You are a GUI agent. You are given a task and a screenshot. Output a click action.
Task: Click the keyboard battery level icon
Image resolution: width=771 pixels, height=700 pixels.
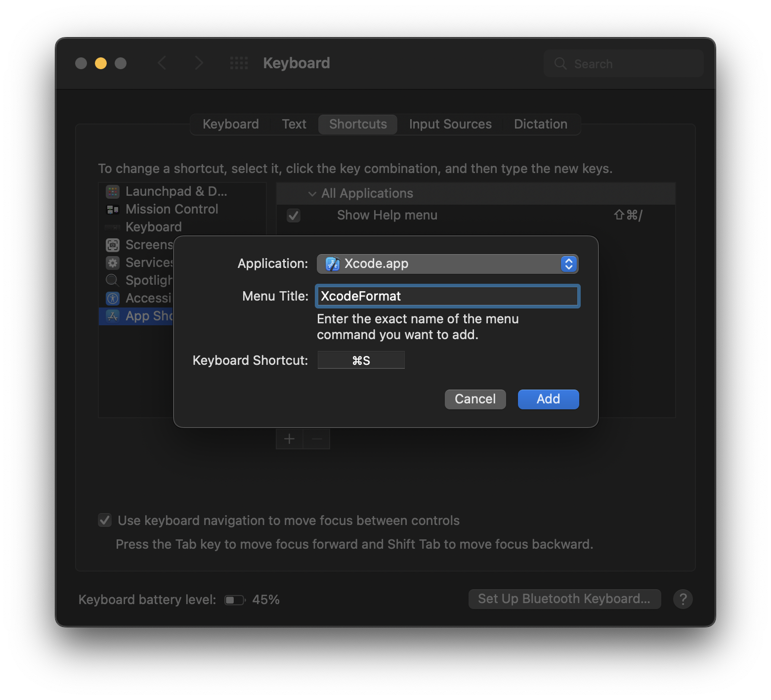pyautogui.click(x=235, y=600)
